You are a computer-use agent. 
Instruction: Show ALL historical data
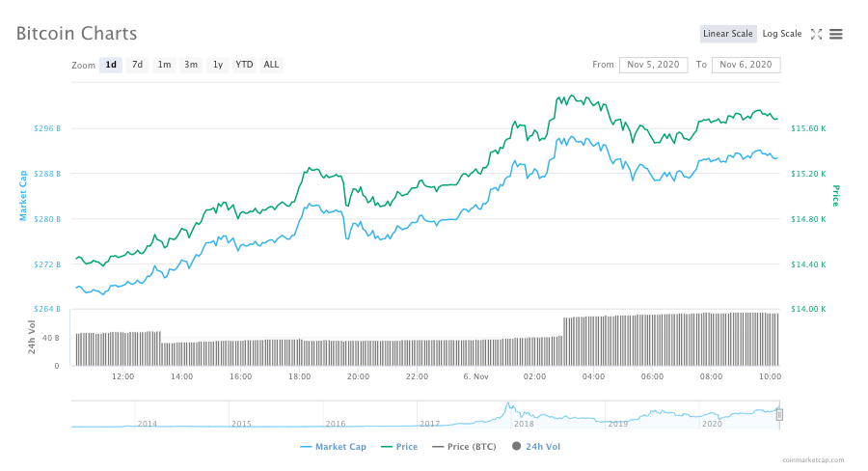[x=272, y=65]
